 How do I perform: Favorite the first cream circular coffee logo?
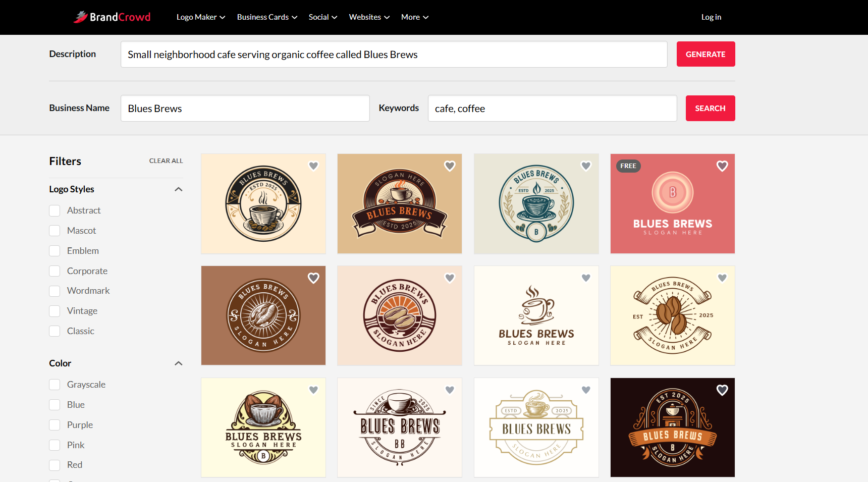[313, 166]
